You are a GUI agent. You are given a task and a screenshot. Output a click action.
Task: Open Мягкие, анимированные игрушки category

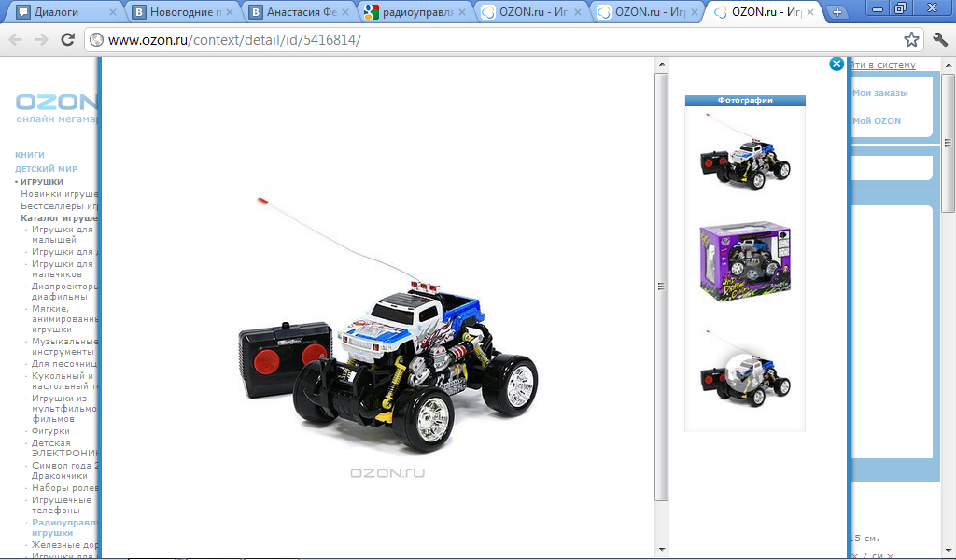pos(64,318)
